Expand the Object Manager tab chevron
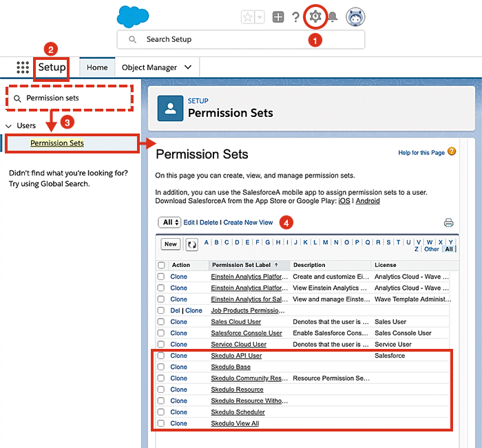Viewport: 482px width, 448px height. 188,67
